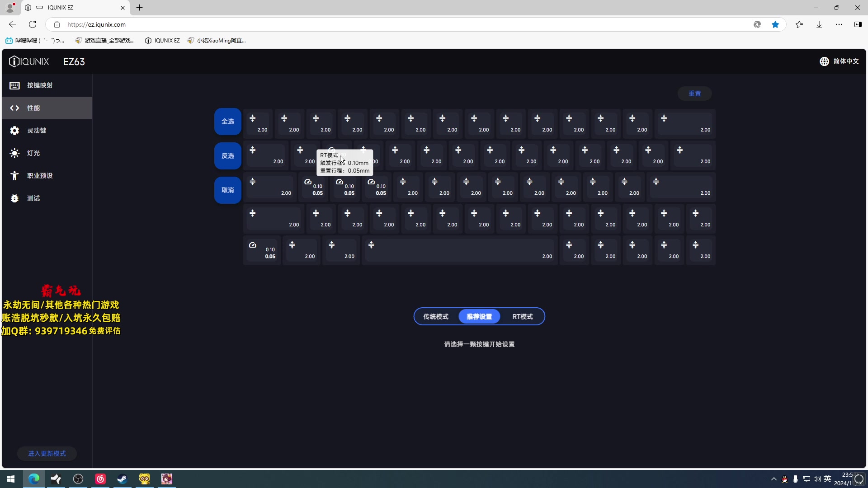Click the 取消 cancel selection button
Viewport: 868px width, 488px height.
click(x=228, y=190)
